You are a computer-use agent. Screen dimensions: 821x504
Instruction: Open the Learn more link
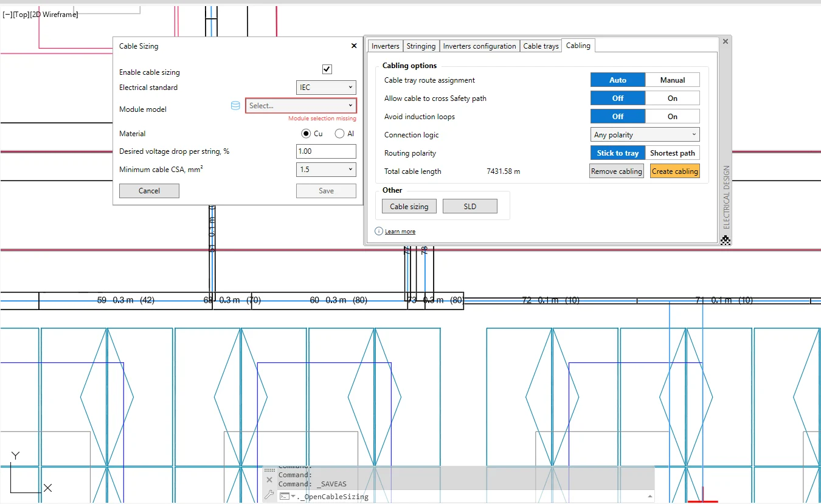coord(400,232)
